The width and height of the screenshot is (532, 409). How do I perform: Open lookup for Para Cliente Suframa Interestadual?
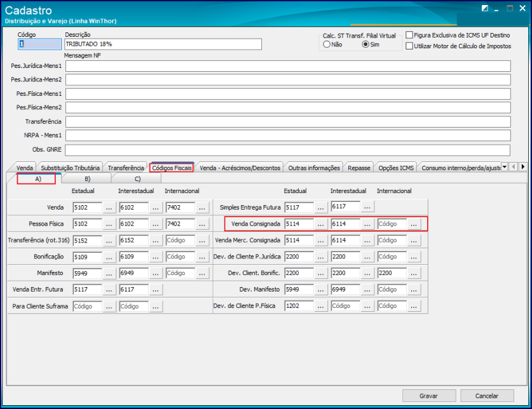pos(155,306)
